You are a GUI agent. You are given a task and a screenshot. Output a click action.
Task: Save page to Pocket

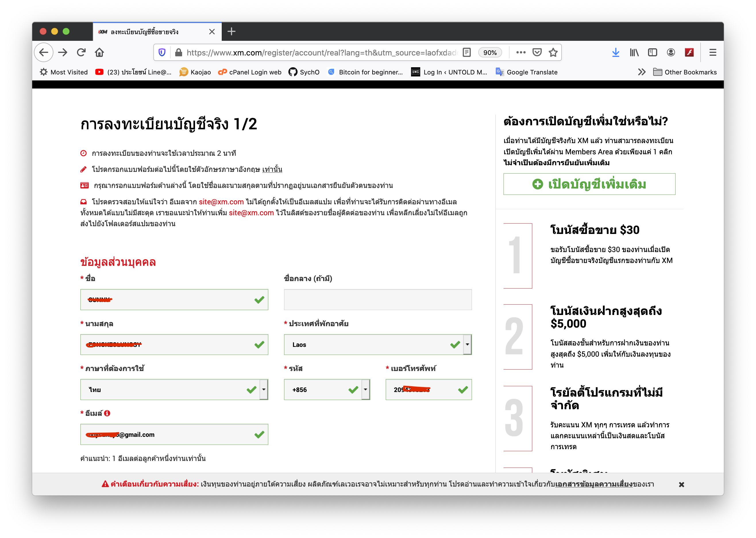pyautogui.click(x=537, y=52)
